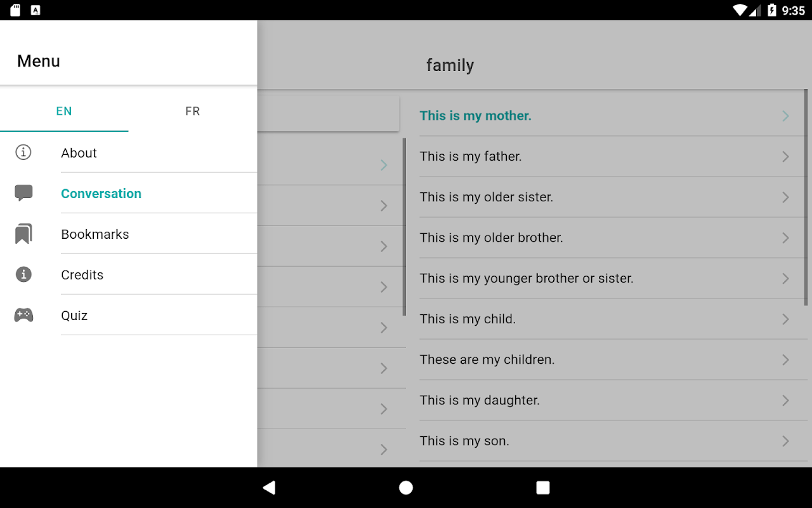
Task: Expand chevron next to "This is my father."
Action: click(x=785, y=156)
